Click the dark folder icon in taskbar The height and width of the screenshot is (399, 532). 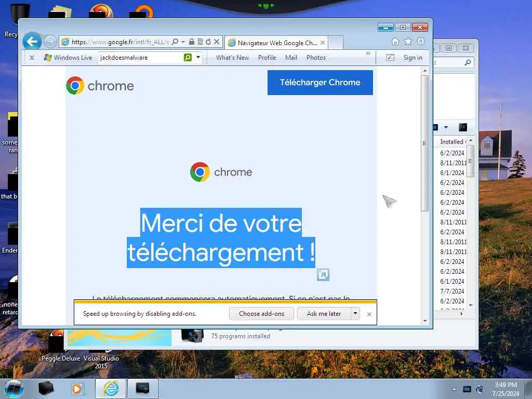(46, 389)
